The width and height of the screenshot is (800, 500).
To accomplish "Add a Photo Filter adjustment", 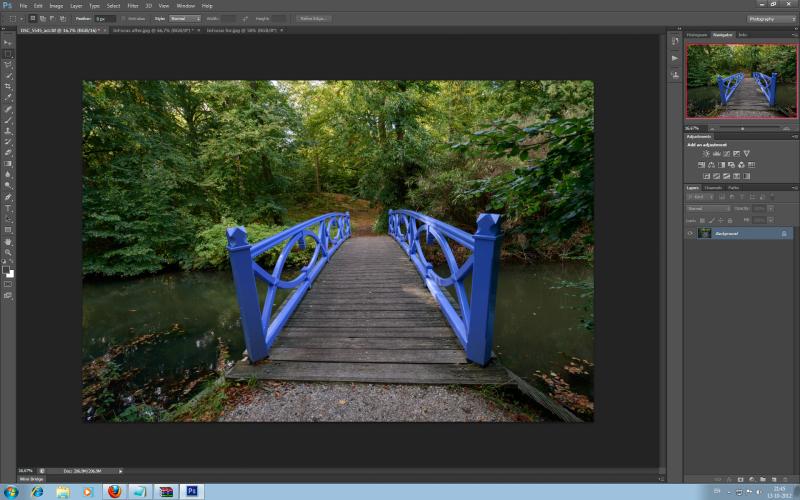I will coord(731,165).
